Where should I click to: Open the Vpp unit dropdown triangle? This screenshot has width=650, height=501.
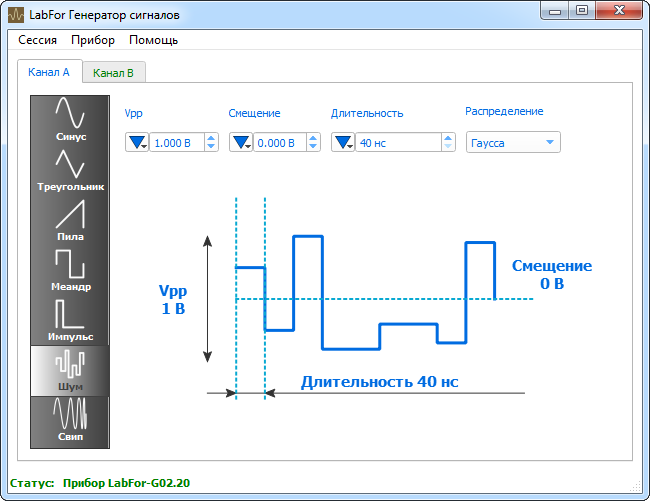[137, 143]
